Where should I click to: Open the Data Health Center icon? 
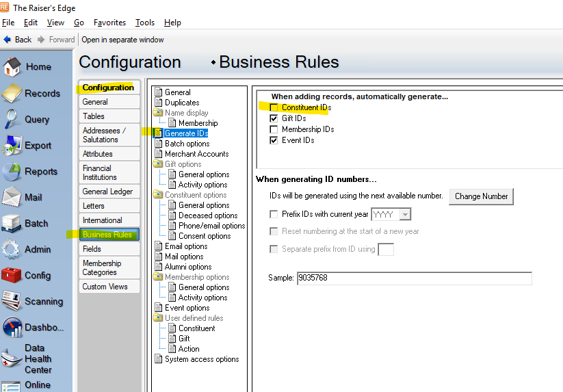(11, 358)
